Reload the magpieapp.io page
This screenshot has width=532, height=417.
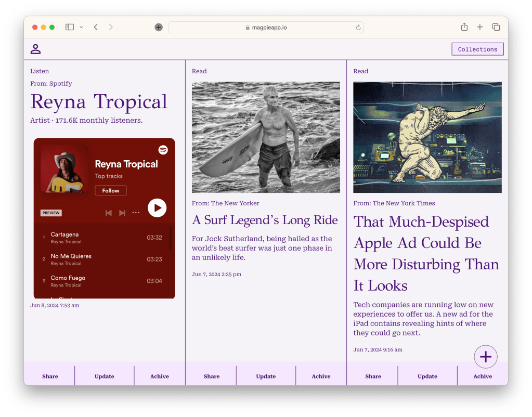pos(358,28)
